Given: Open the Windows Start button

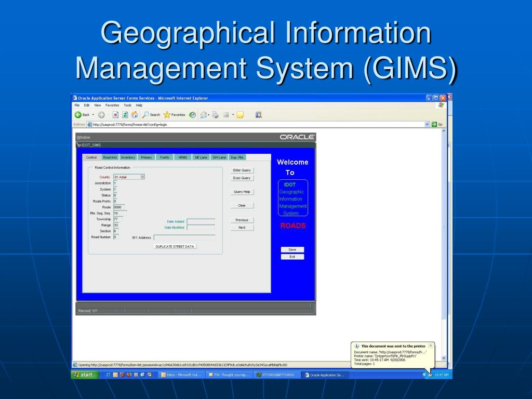Looking at the screenshot, I should (x=85, y=375).
